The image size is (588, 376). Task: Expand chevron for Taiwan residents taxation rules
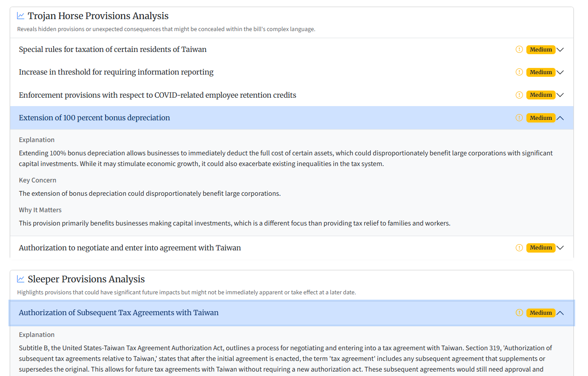(x=560, y=50)
